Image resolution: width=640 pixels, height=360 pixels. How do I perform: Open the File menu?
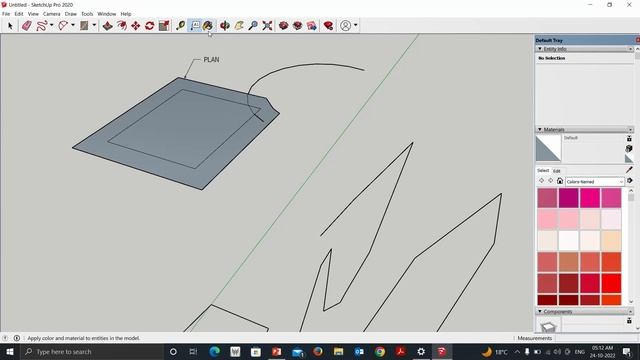(x=6, y=14)
